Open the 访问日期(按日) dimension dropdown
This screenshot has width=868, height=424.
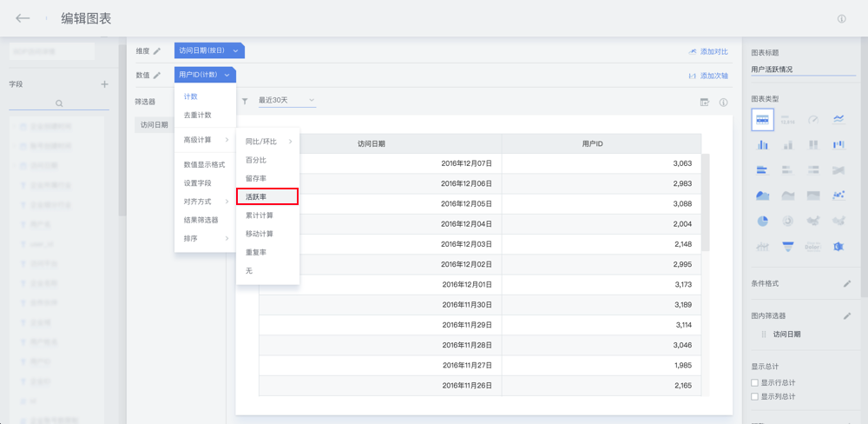click(x=209, y=50)
